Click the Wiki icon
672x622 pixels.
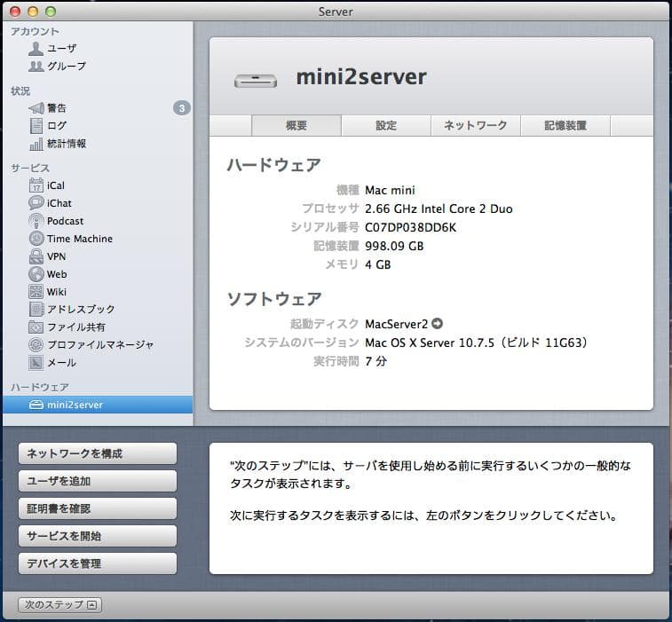point(36,292)
